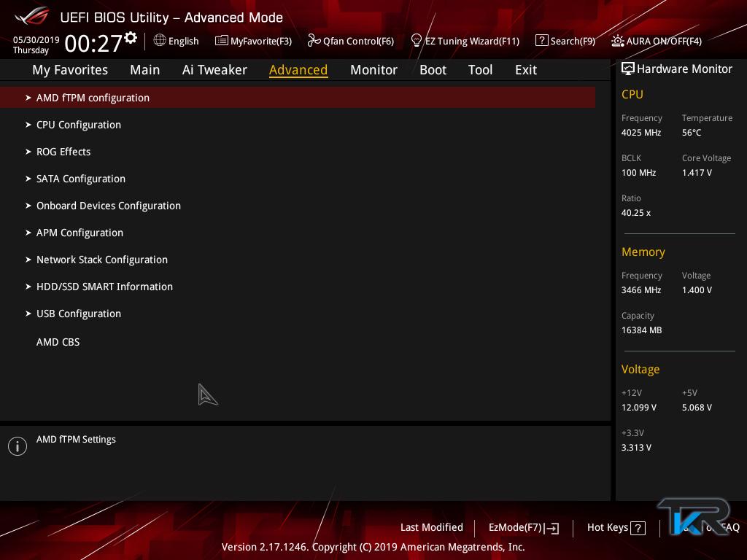This screenshot has height=560, width=747.
Task: Open Search(F9)
Action: 573,41
